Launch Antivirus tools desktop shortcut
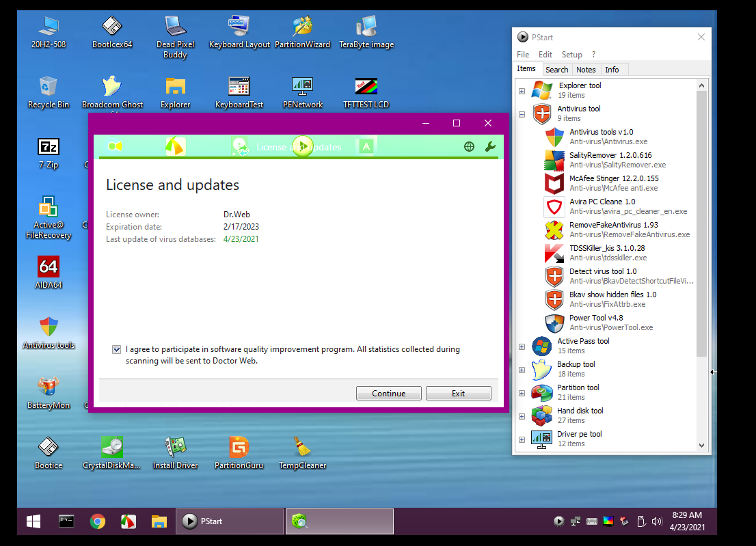 click(x=49, y=333)
